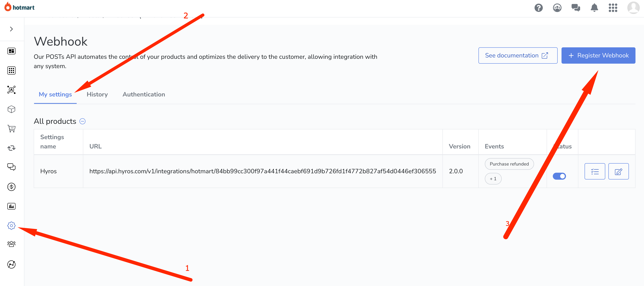
Task: Open the See documentation link
Action: (517, 55)
